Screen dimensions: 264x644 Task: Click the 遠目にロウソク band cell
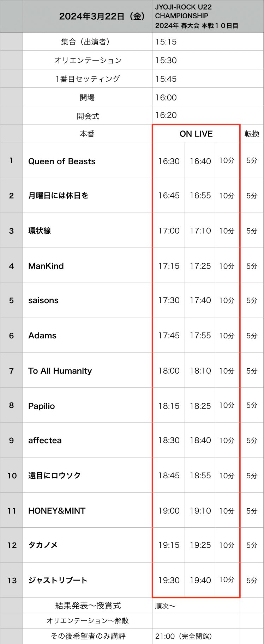(x=88, y=476)
